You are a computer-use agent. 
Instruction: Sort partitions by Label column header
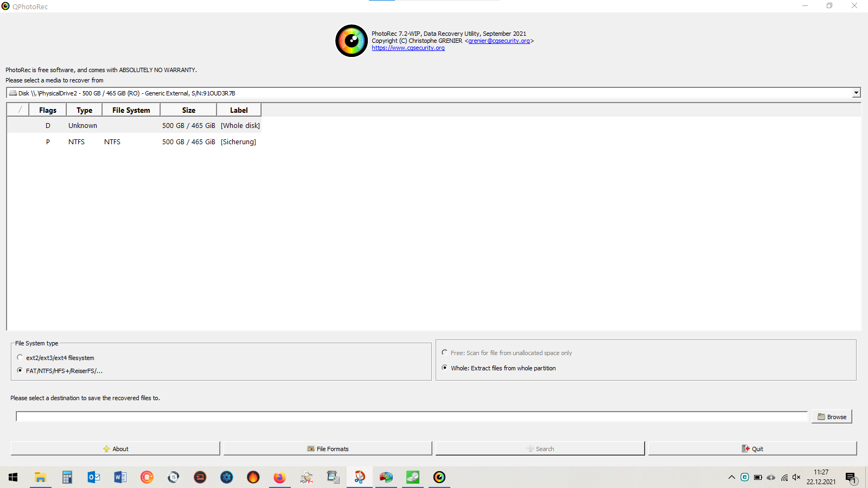(239, 110)
